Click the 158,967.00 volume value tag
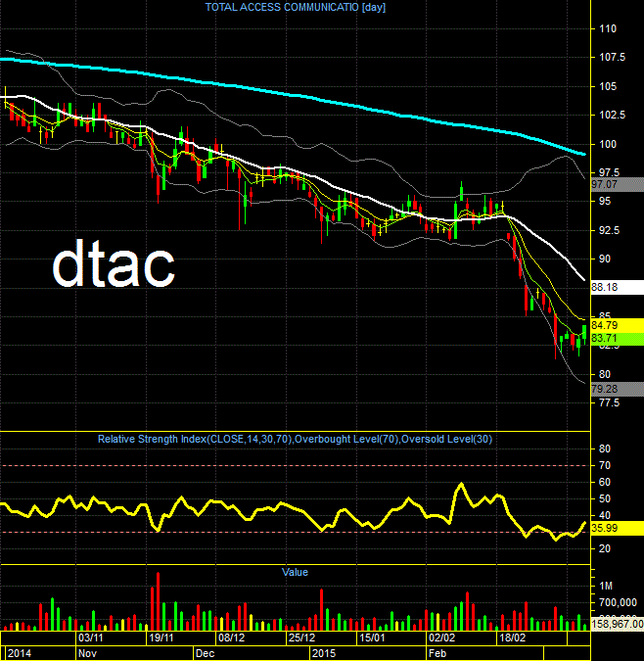Screen dimensions: 644x661 coord(617,624)
